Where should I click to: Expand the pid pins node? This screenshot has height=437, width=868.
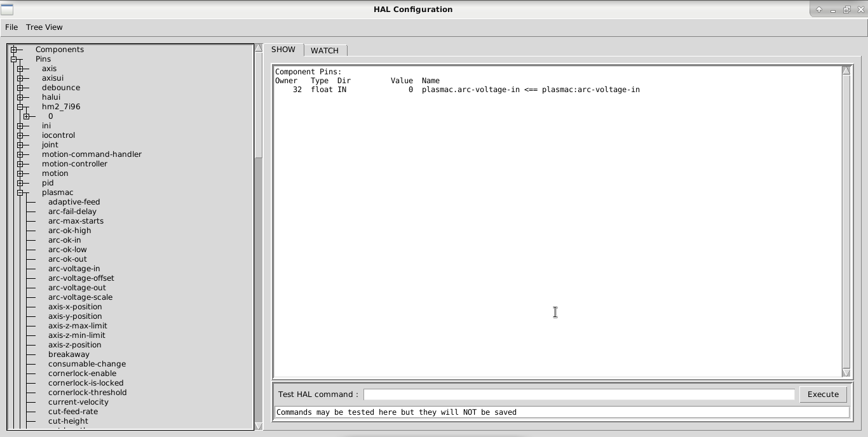[20, 183]
